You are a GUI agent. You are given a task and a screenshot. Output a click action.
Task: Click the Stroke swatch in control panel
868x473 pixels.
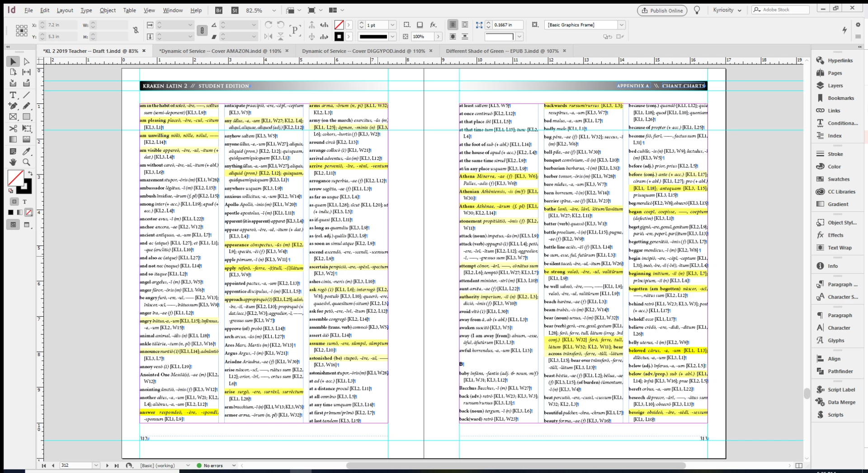pyautogui.click(x=339, y=37)
